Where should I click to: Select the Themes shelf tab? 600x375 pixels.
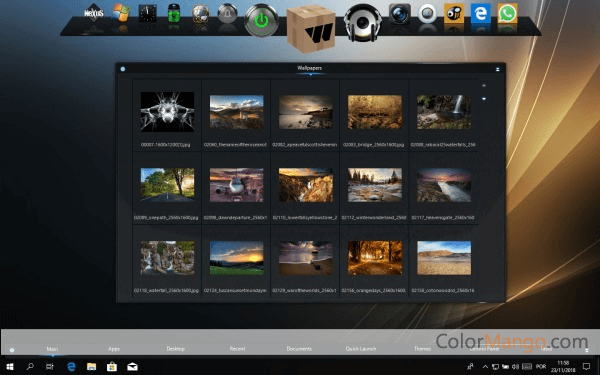(422, 349)
